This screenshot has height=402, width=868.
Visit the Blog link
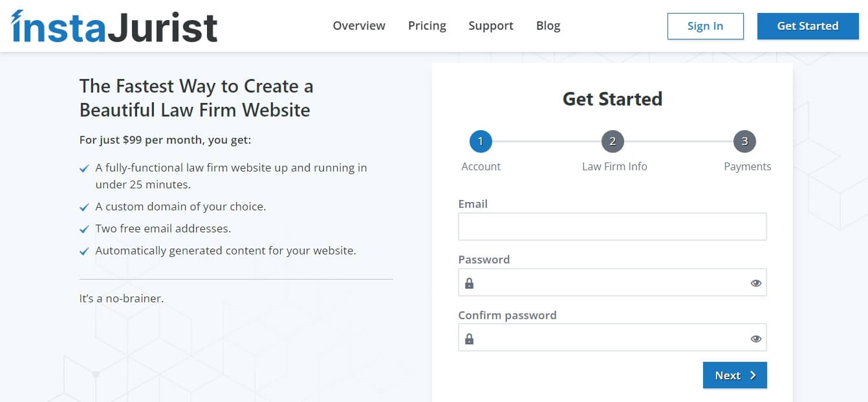[x=548, y=26]
